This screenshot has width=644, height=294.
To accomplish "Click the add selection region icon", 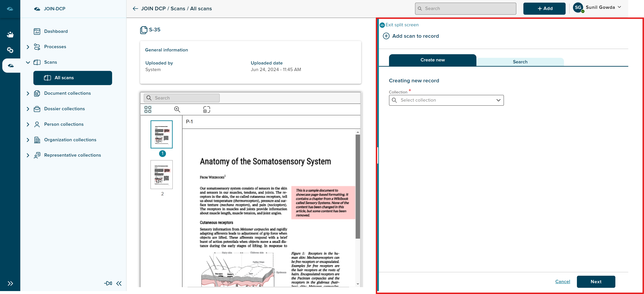I will (207, 109).
